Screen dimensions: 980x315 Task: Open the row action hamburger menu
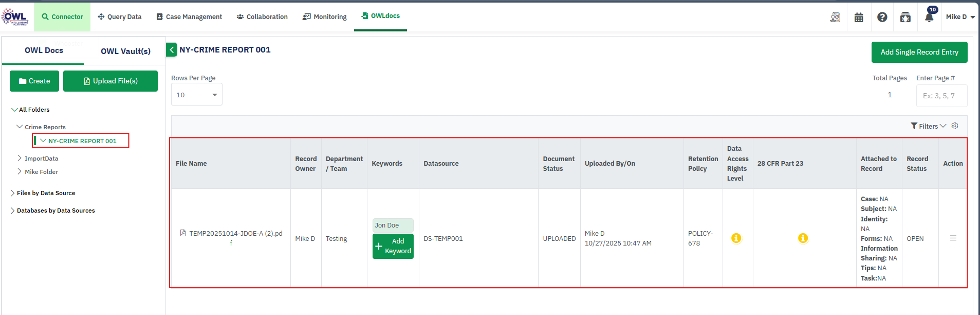tap(953, 238)
